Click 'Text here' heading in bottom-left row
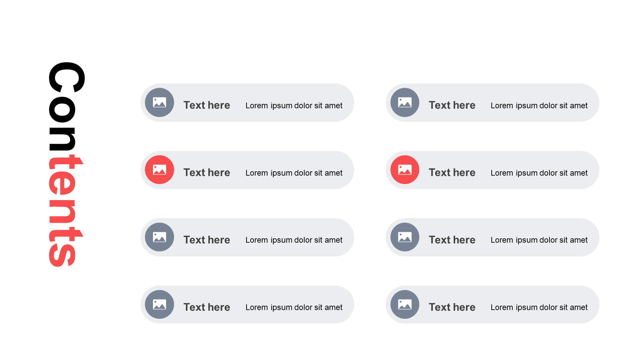The width and height of the screenshot is (644, 362). [x=207, y=307]
